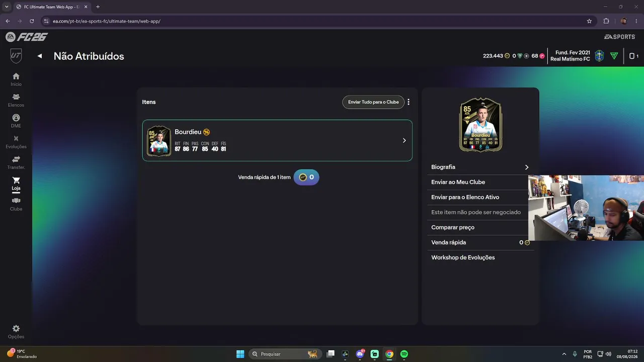The image size is (644, 362).
Task: Click the Bourdieu card thumbnail in item list
Action: click(x=159, y=141)
